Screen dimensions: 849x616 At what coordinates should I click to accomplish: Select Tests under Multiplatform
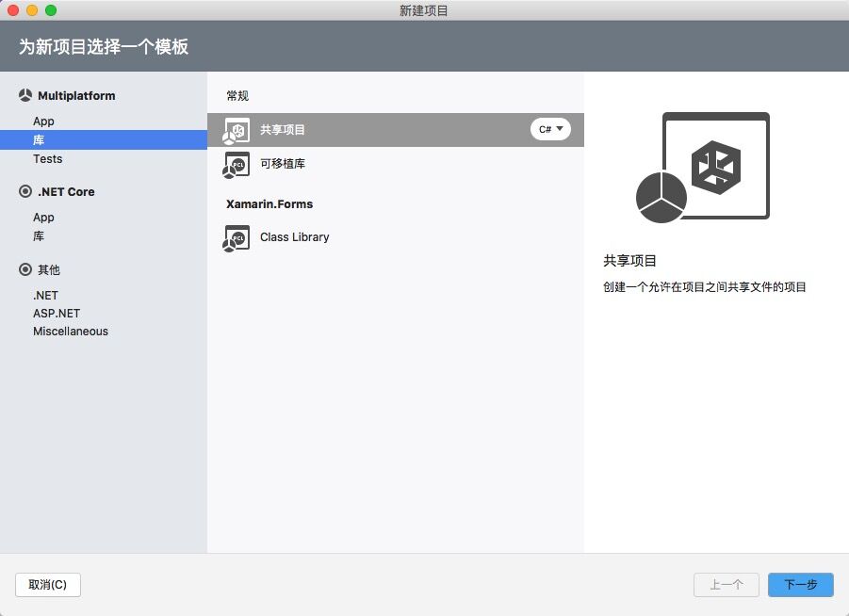(x=48, y=158)
